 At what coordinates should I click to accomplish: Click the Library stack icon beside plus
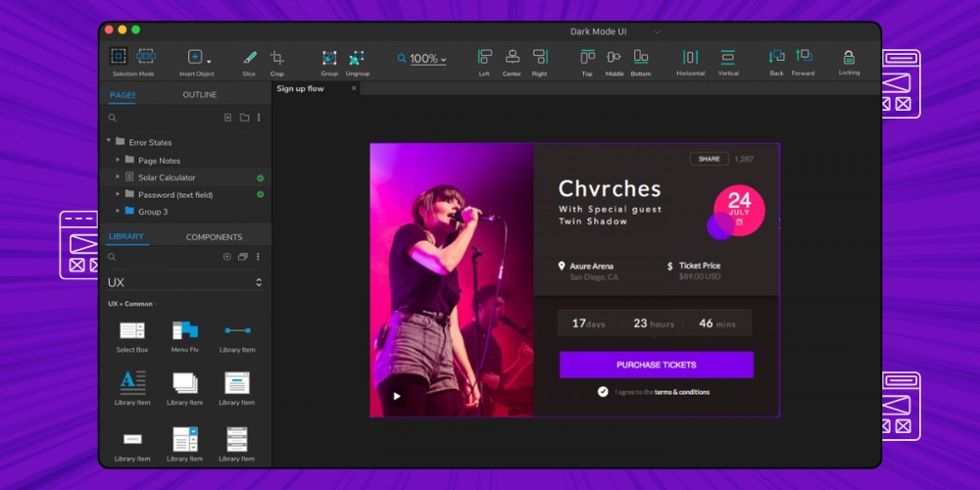click(242, 257)
